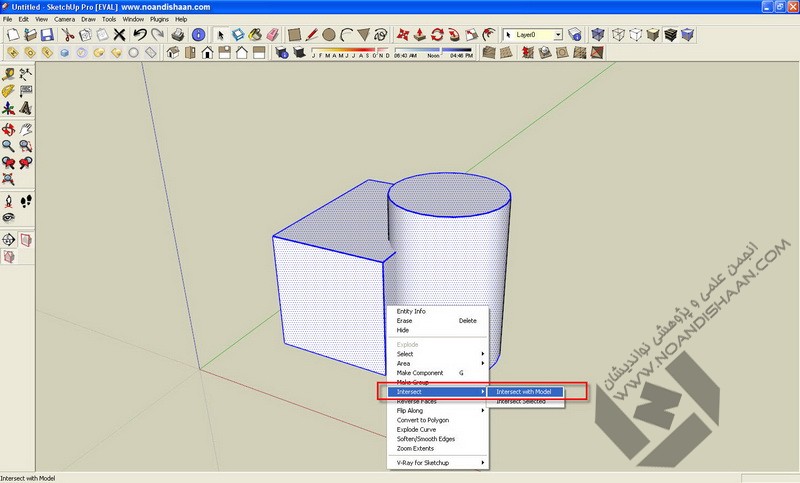Click the Model Info icon

pyautogui.click(x=199, y=34)
